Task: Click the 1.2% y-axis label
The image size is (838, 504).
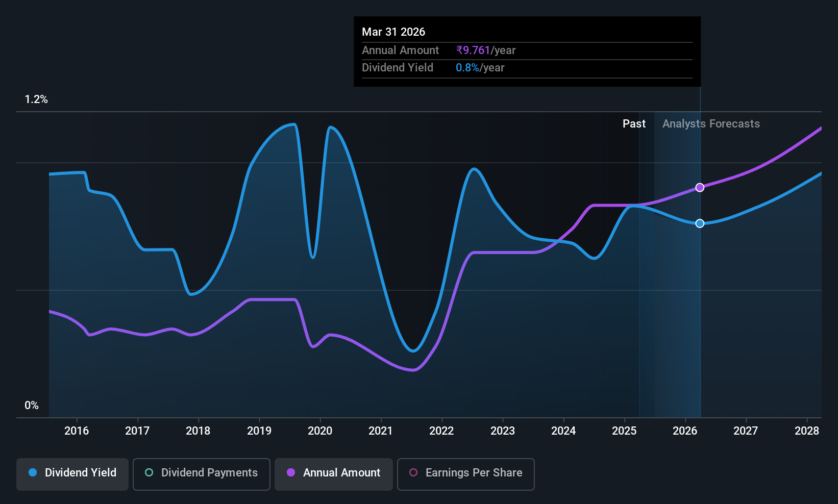Action: point(36,99)
